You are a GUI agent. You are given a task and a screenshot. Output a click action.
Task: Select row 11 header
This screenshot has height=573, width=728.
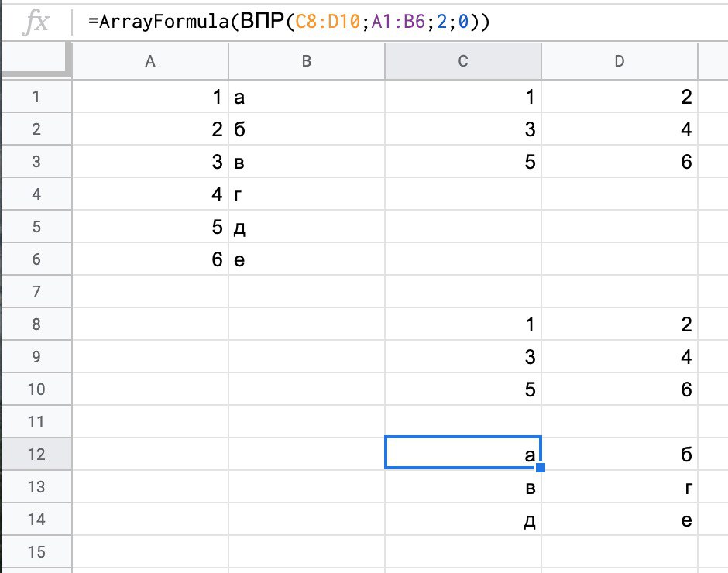[x=36, y=421]
